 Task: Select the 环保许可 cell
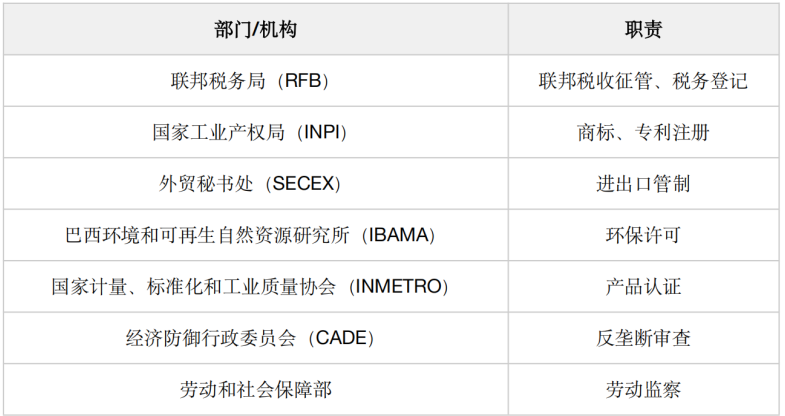(x=643, y=235)
